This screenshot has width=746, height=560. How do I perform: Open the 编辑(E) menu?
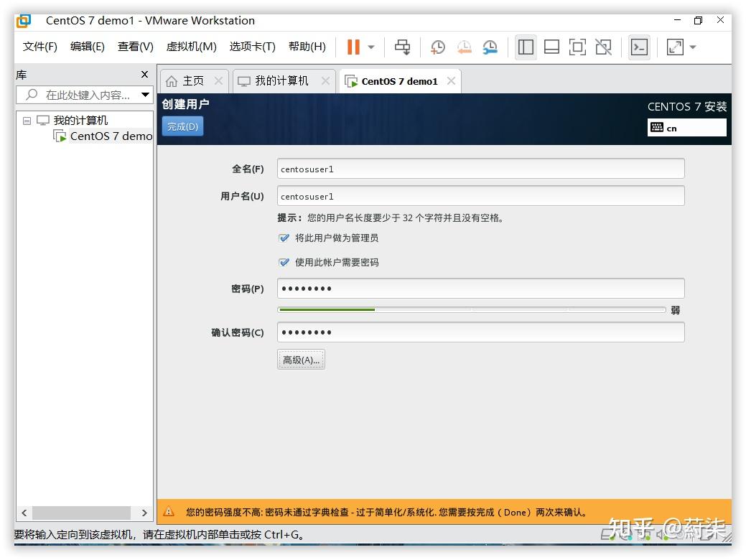[87, 47]
